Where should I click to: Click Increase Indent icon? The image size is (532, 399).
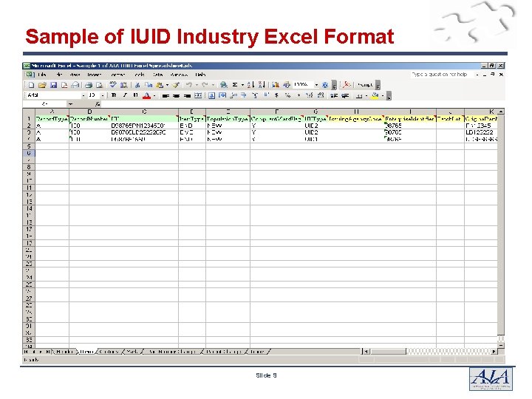coord(345,96)
